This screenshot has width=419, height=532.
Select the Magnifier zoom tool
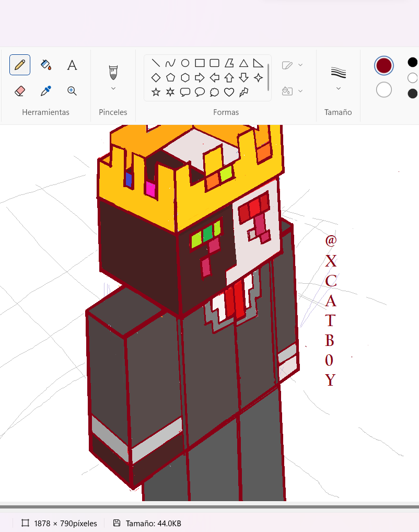[72, 91]
